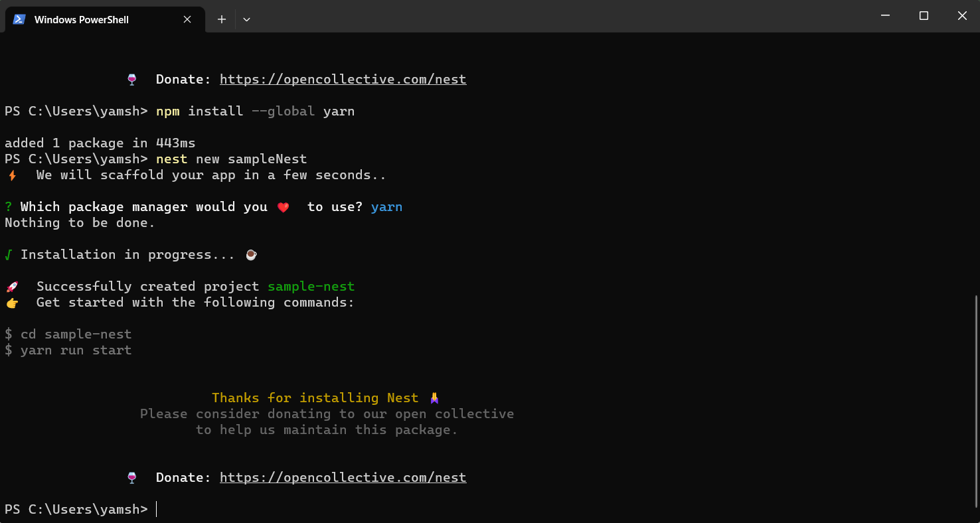Click the green 'sample-nest' project name
The image size is (980, 523).
tap(311, 286)
